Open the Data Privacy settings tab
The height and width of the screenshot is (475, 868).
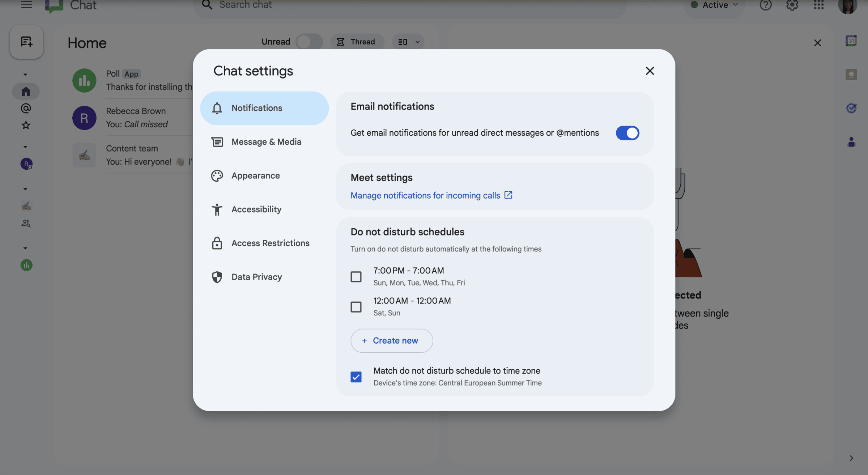point(257,277)
